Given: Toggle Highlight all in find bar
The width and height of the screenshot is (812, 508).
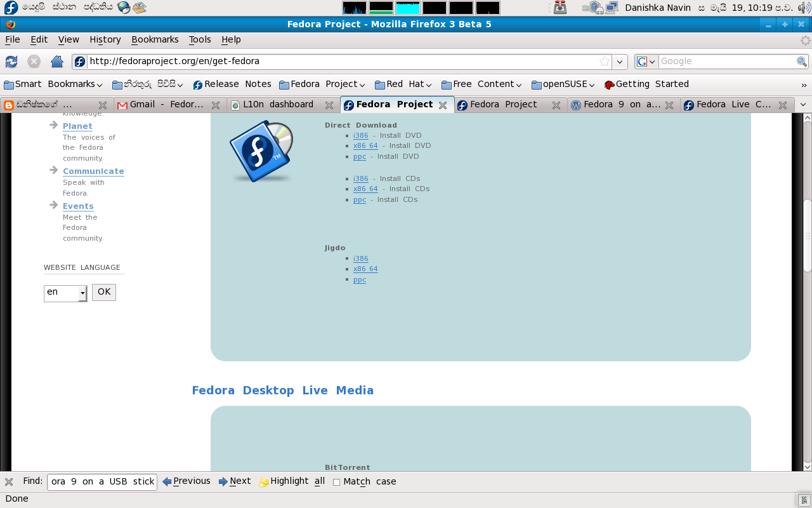Looking at the screenshot, I should click(x=292, y=481).
